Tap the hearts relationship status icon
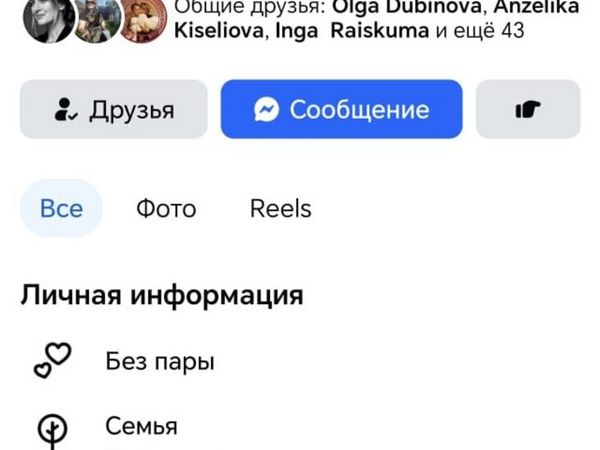Image resolution: width=600 pixels, height=450 pixels. 52,360
